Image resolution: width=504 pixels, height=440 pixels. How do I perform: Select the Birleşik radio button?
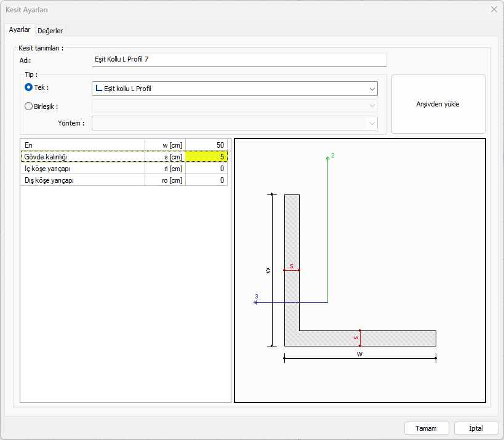pos(28,106)
